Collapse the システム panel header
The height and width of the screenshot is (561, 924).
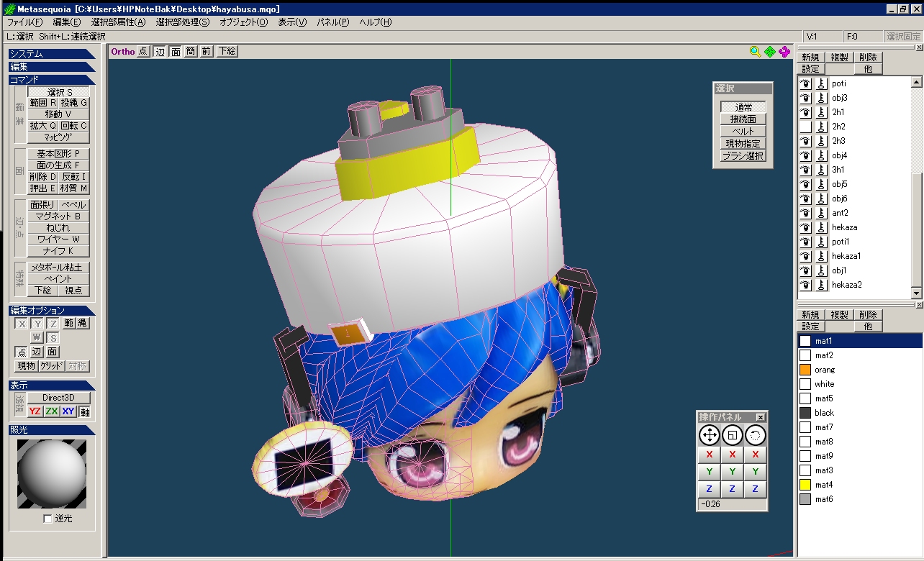tap(52, 54)
